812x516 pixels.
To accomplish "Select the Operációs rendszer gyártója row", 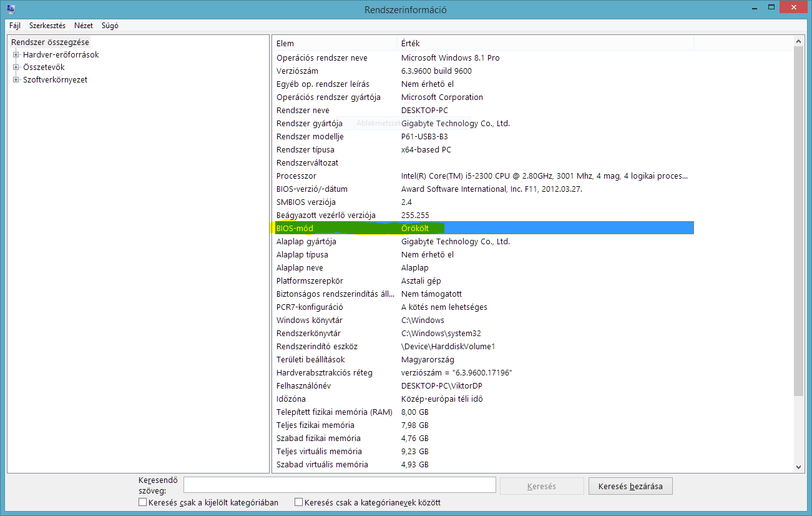I will coord(483,97).
